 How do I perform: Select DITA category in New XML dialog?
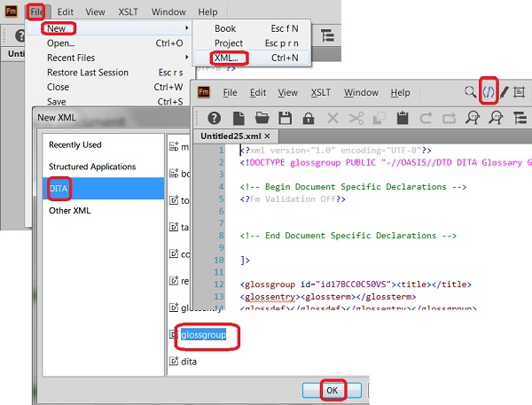click(x=103, y=188)
